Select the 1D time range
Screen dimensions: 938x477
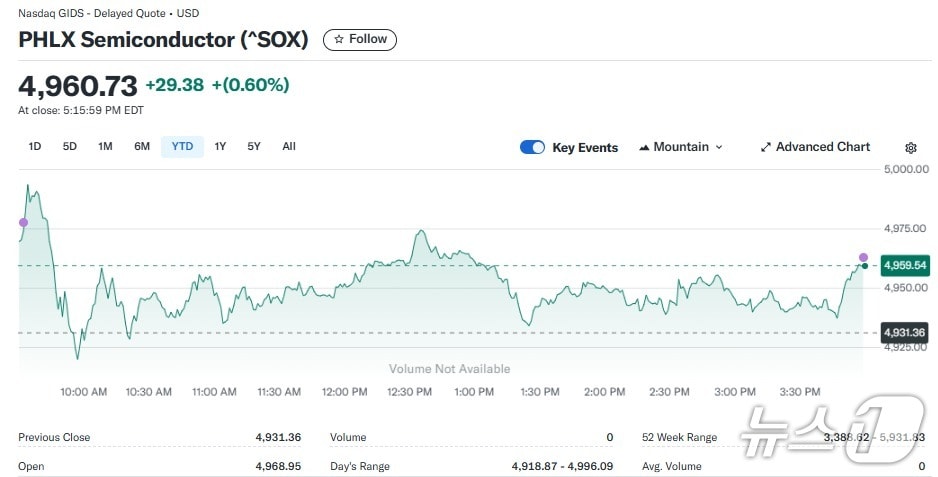click(35, 147)
